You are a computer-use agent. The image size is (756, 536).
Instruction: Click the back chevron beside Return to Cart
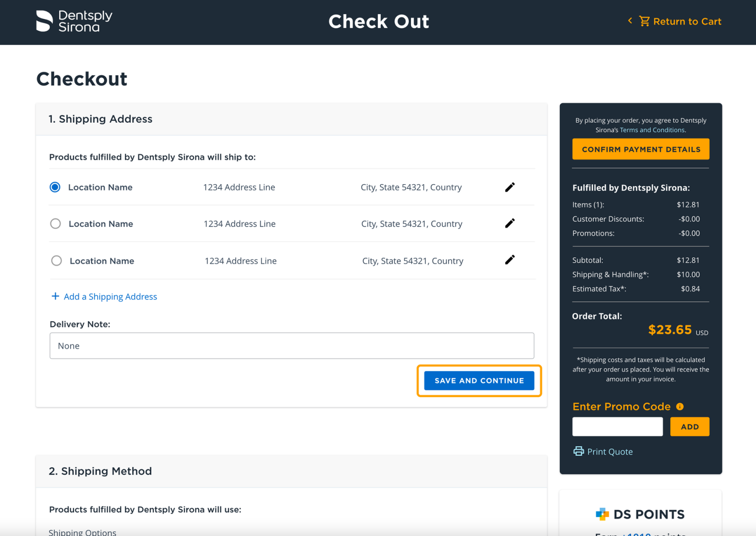click(x=630, y=21)
